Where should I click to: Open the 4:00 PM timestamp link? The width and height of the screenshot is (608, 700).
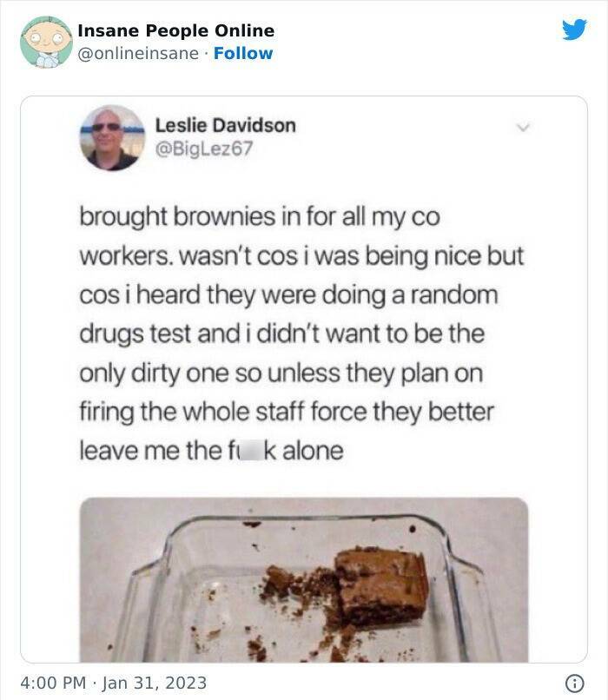[53, 683]
